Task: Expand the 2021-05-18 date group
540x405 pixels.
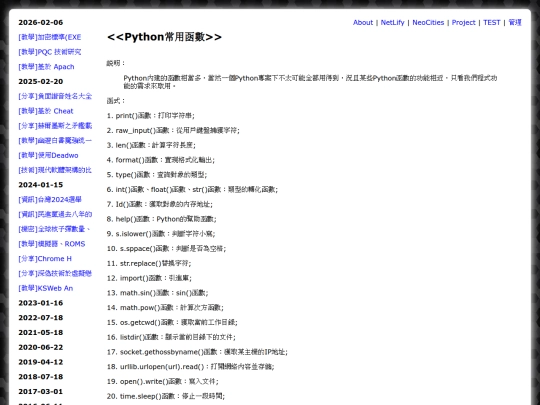Action: (x=41, y=333)
